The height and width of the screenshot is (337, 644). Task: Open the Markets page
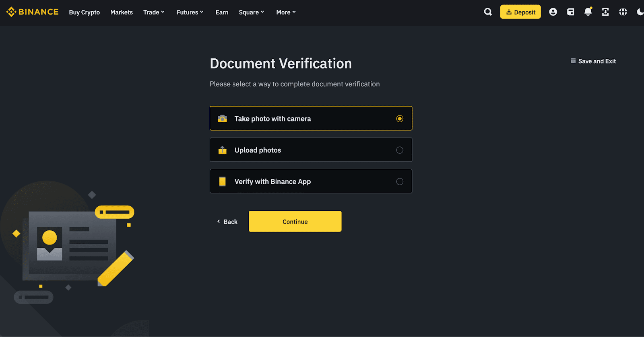[x=121, y=12]
